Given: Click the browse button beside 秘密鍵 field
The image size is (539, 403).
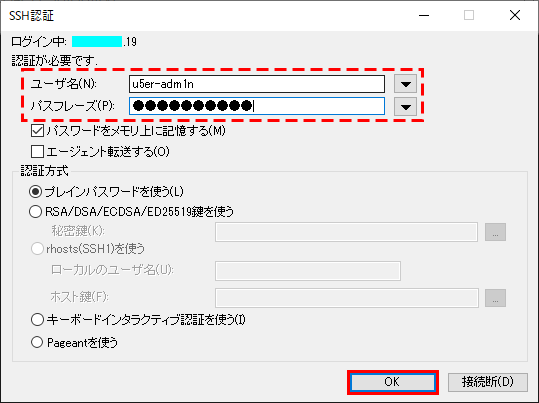Looking at the screenshot, I should (x=495, y=232).
